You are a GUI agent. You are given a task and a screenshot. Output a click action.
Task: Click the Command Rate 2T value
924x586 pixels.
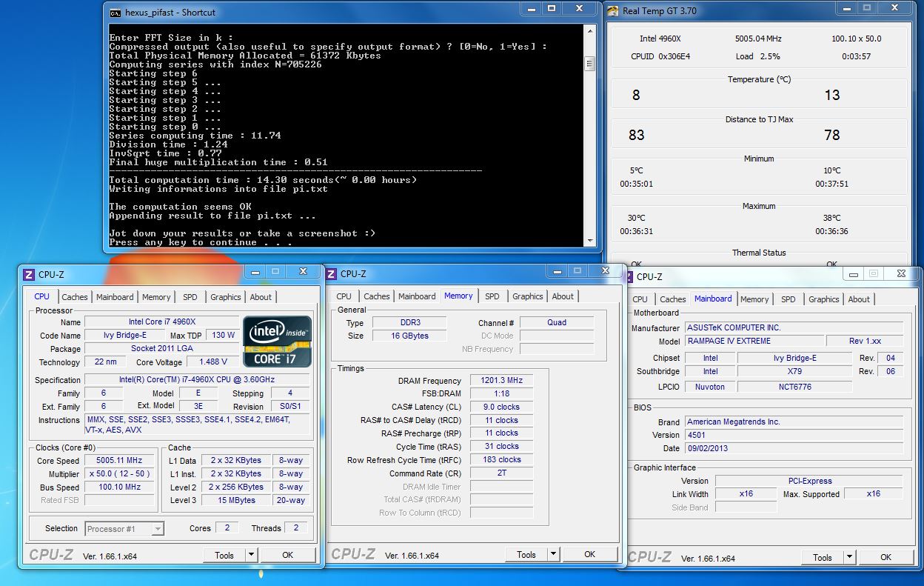click(x=501, y=473)
